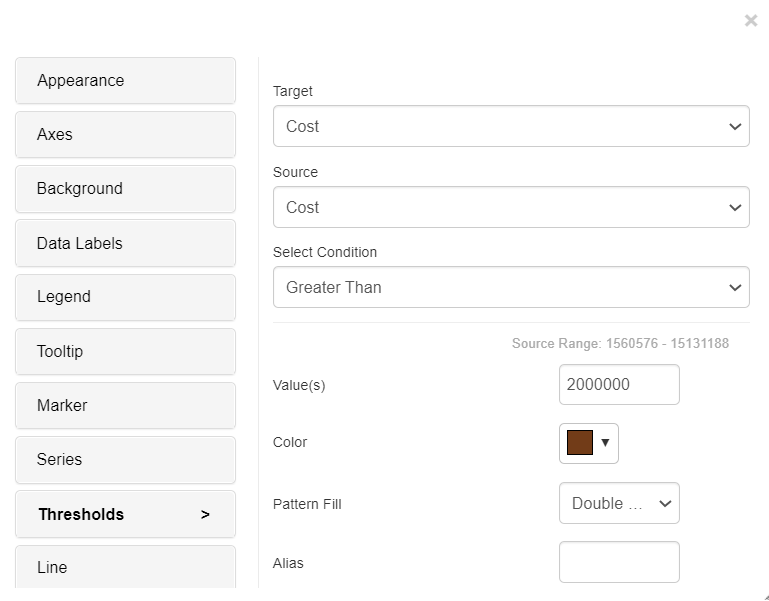Open the Select Condition dropdown
Image resolution: width=769 pixels, height=601 pixels.
tap(511, 287)
